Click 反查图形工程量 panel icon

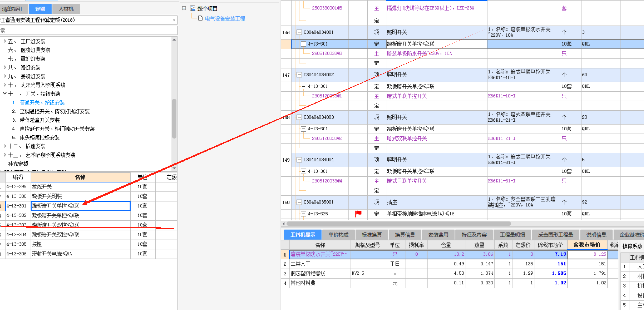pyautogui.click(x=554, y=234)
